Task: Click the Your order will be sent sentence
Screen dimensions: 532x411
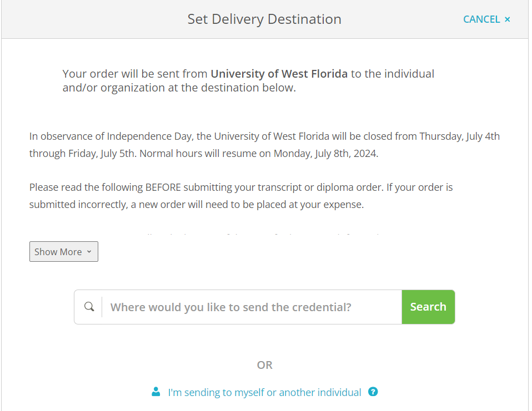Action: click(248, 80)
